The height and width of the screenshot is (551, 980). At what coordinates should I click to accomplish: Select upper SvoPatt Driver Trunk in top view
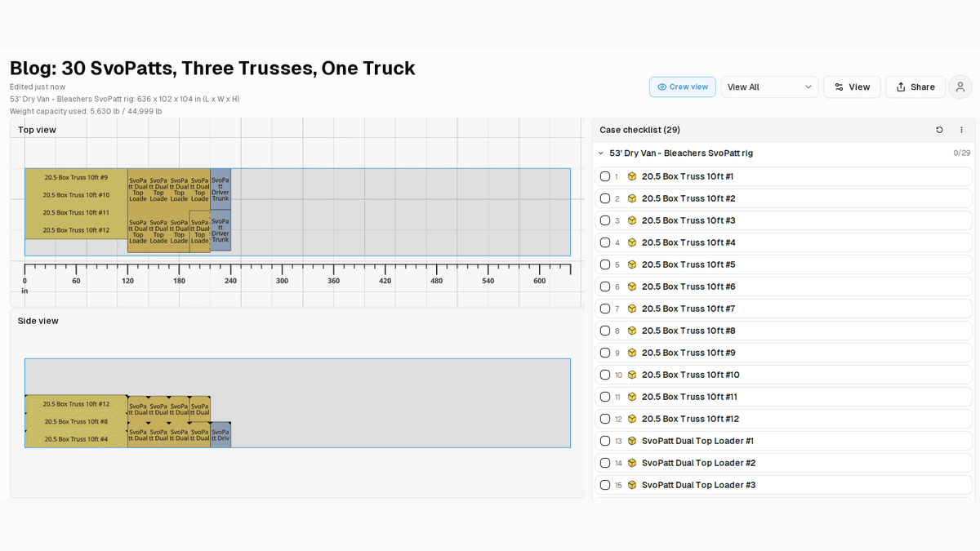point(220,189)
